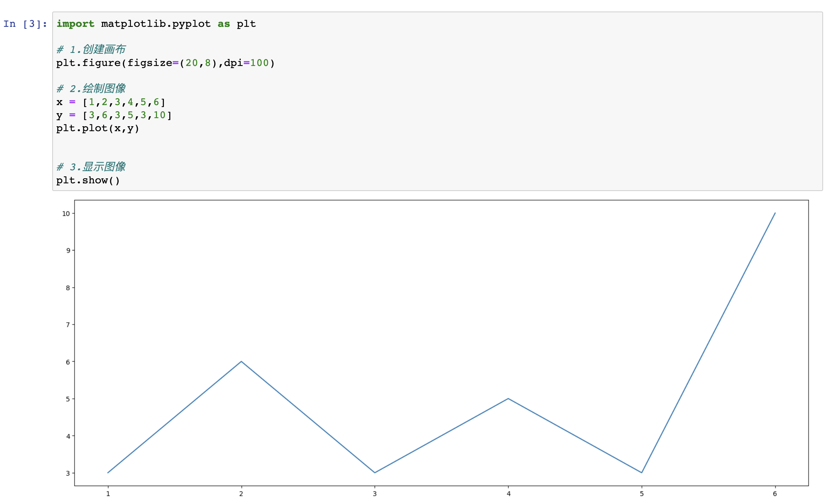Viewport: 830px width, 504px height.
Task: Click the x-axis tick label 3
Action: [375, 494]
